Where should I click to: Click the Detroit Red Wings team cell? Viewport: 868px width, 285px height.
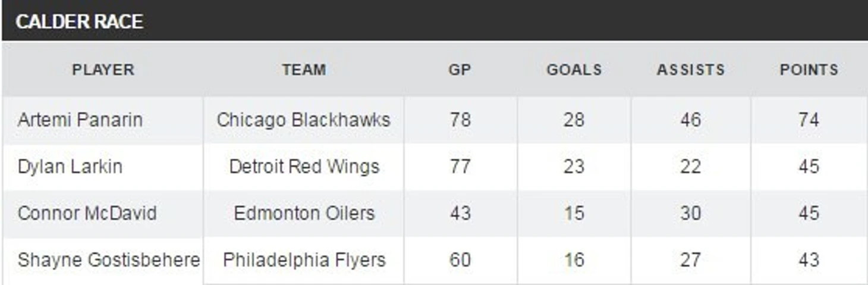[x=304, y=167]
